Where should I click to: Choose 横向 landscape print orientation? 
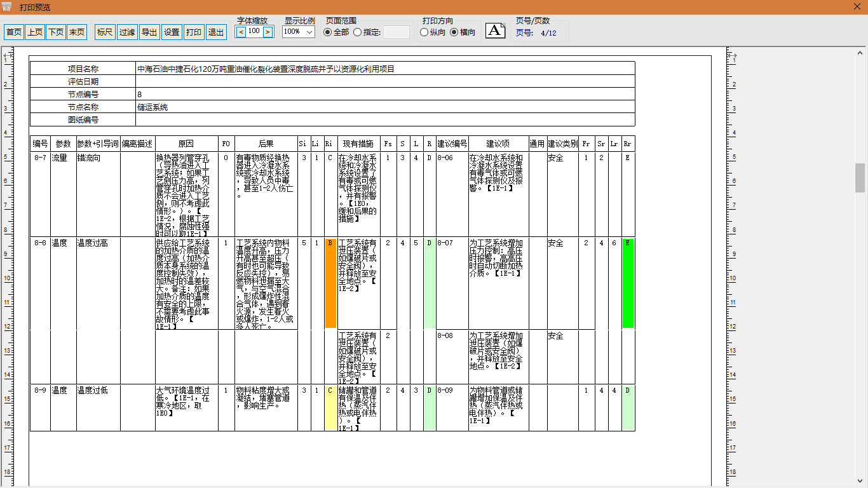click(x=463, y=32)
